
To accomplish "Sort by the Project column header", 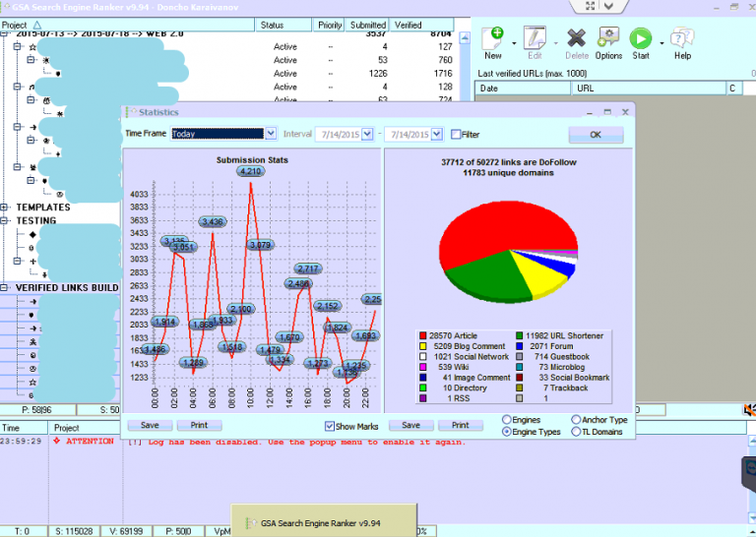I will point(127,25).
